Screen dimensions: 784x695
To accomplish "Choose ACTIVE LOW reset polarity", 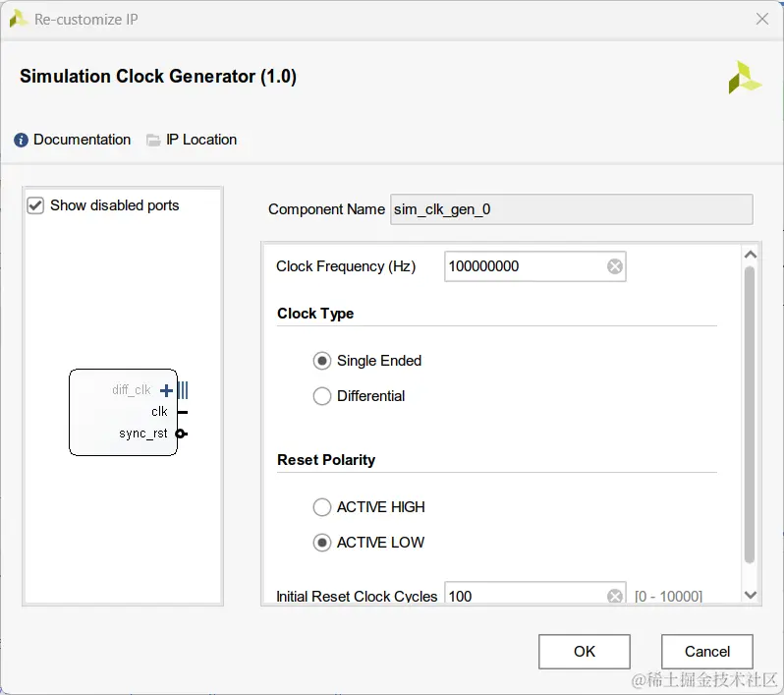I will coord(322,543).
